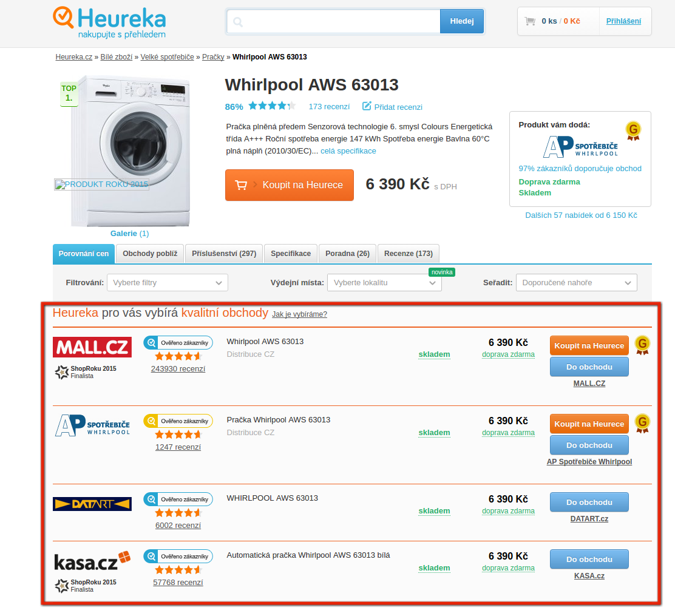The height and width of the screenshot is (616, 675).
Task: Click the kasa.cz shop logo
Action: coord(92,561)
